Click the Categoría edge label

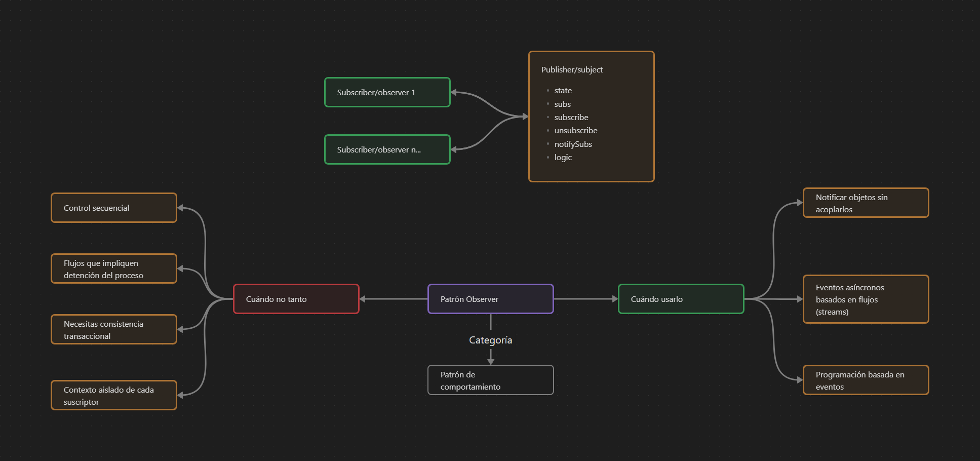point(490,340)
